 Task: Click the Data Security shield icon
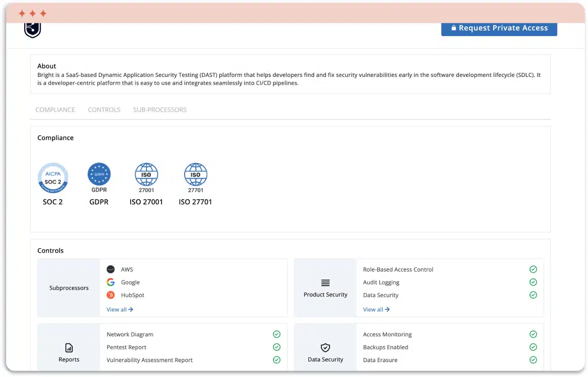pos(325,348)
